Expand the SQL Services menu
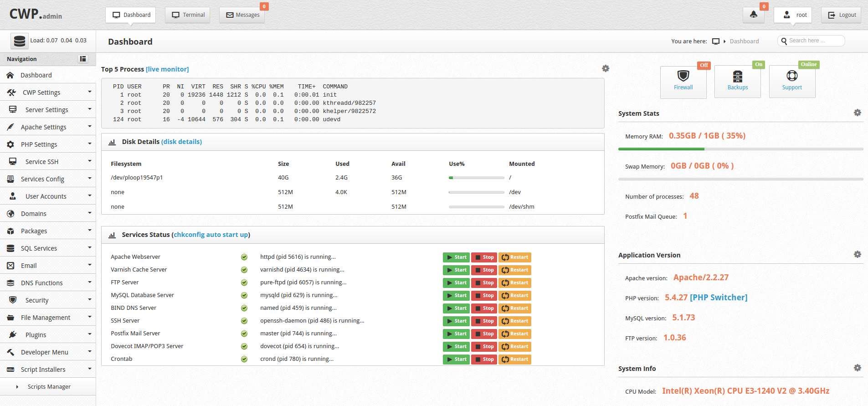 click(x=48, y=248)
